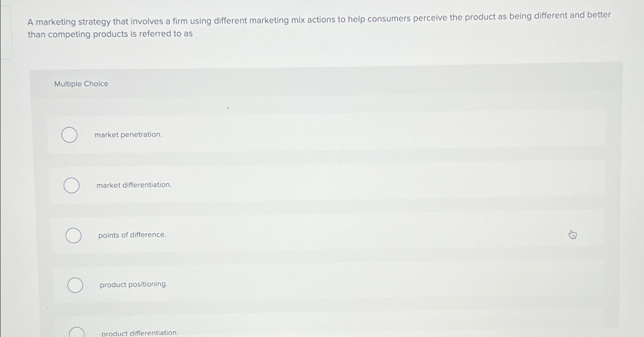Select the radio button for market penetration

69,135
